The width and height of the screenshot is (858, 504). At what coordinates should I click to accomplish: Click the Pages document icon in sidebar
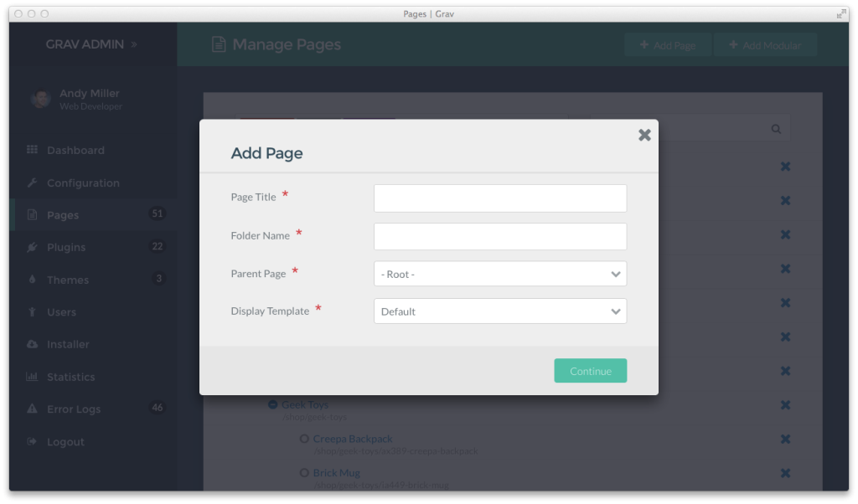coord(33,214)
